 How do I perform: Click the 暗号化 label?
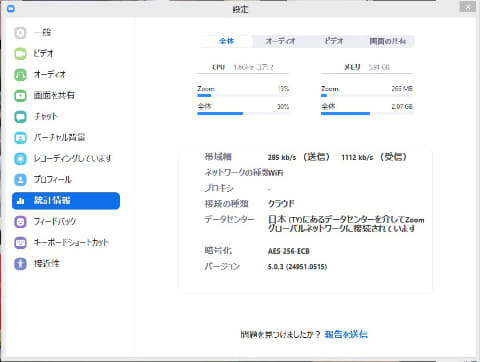pyautogui.click(x=218, y=250)
